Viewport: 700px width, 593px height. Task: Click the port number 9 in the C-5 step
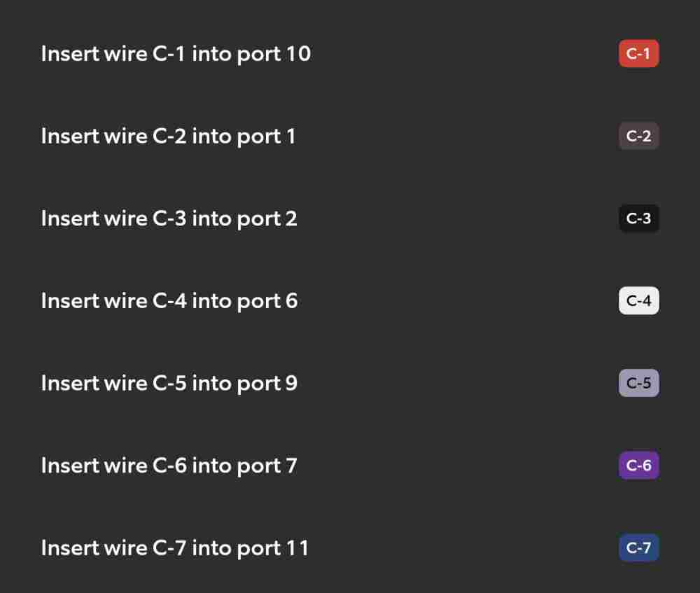point(291,383)
